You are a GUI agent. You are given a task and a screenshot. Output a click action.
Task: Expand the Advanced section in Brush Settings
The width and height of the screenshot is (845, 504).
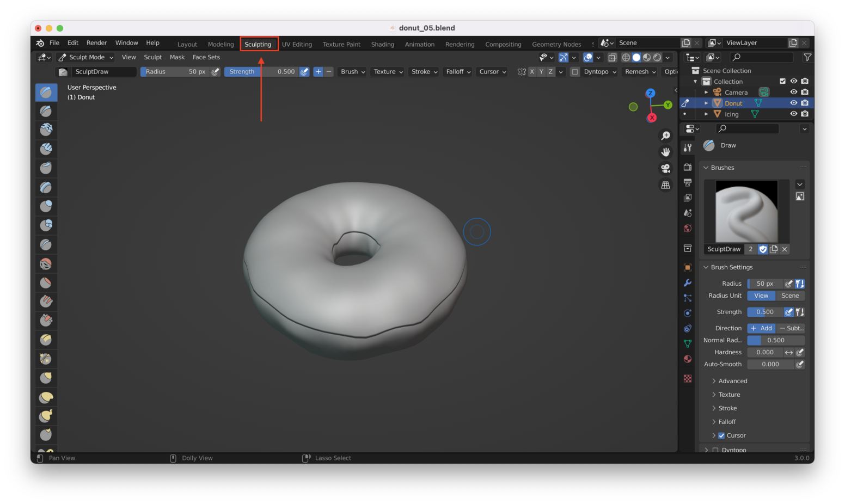pyautogui.click(x=732, y=380)
